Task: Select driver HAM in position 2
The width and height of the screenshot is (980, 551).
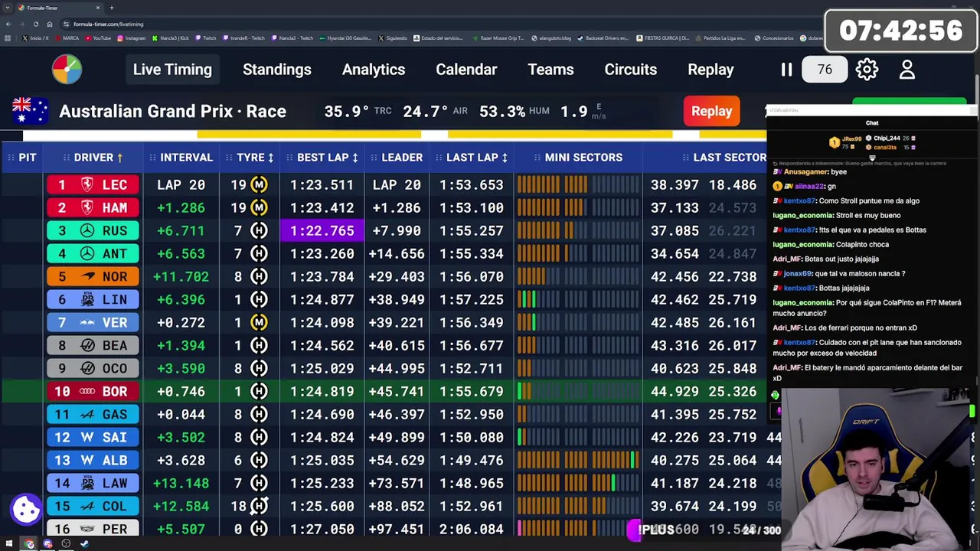Action: (x=93, y=207)
